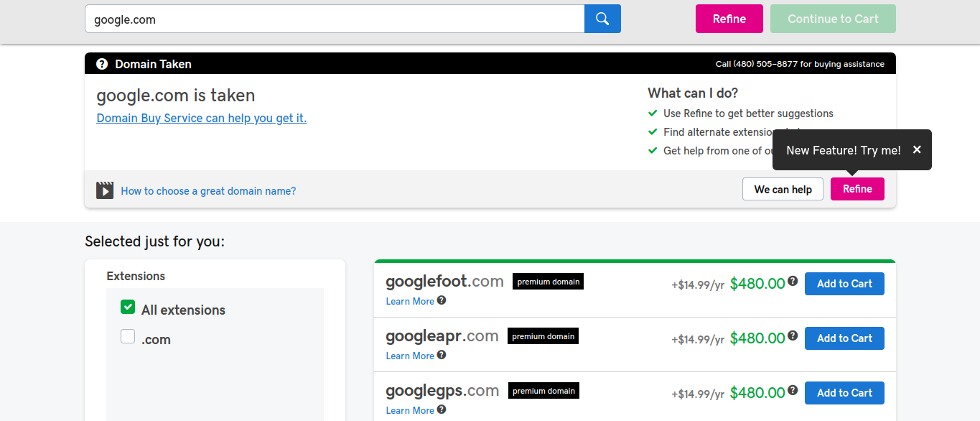980x421 pixels.
Task: Add googlegps.com to cart
Action: [x=844, y=393]
